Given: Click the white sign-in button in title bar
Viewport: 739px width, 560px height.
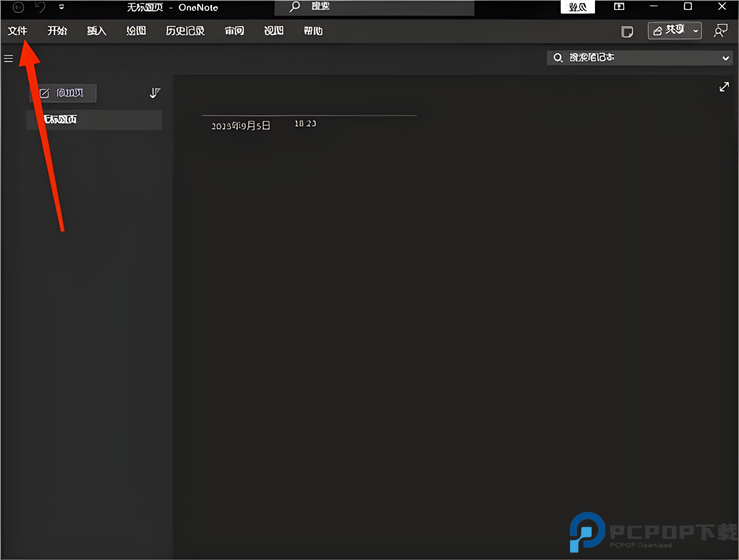Looking at the screenshot, I should point(578,7).
